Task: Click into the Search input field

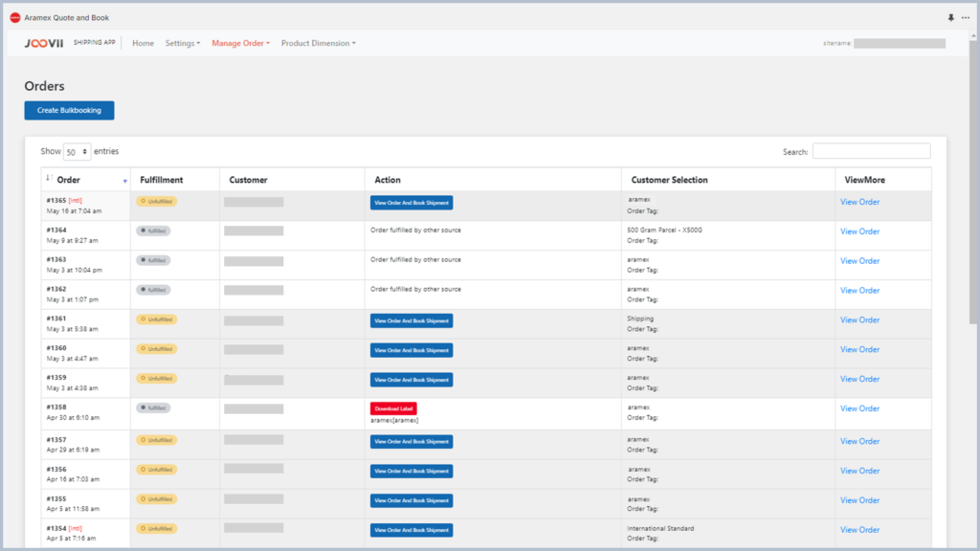Action: coord(871,151)
